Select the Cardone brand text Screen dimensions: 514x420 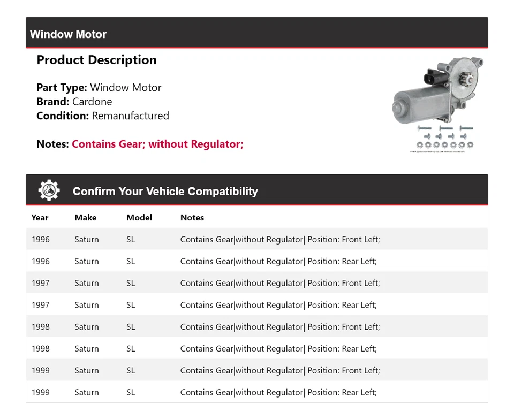click(92, 102)
